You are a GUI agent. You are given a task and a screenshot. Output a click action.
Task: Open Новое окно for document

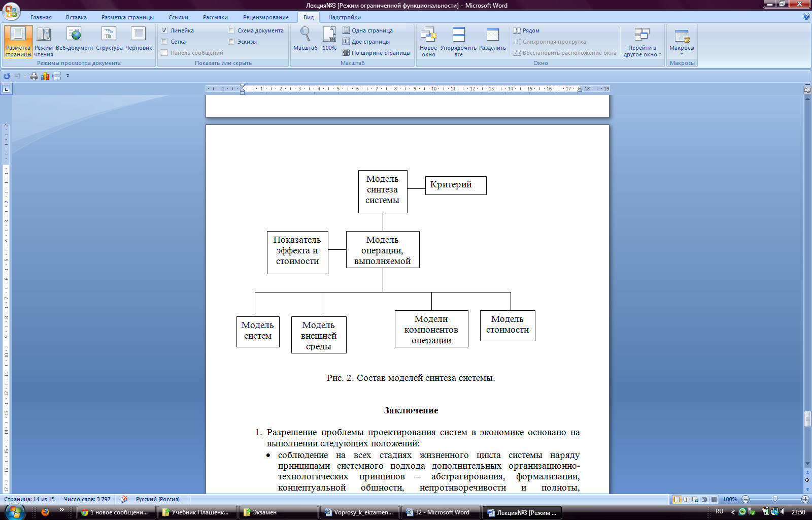428,42
